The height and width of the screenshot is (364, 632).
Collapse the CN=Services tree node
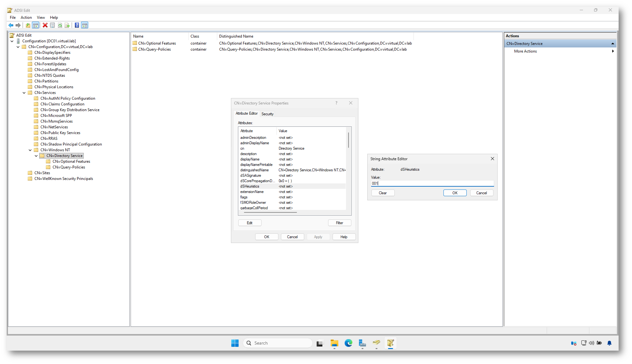24,93
